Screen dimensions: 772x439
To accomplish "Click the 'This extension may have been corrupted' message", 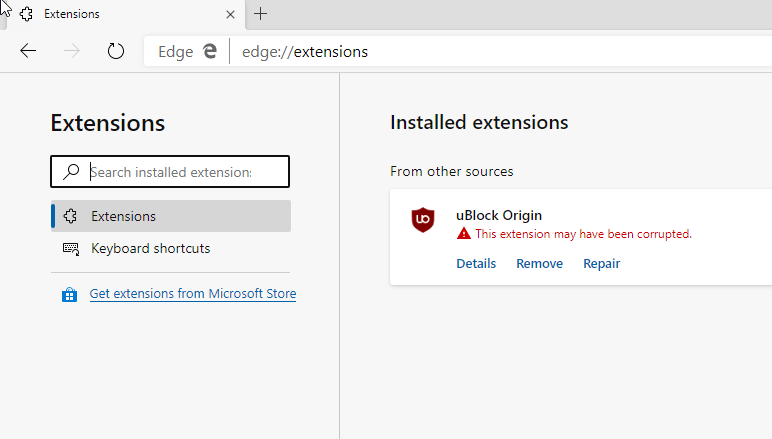I will (x=583, y=234).
